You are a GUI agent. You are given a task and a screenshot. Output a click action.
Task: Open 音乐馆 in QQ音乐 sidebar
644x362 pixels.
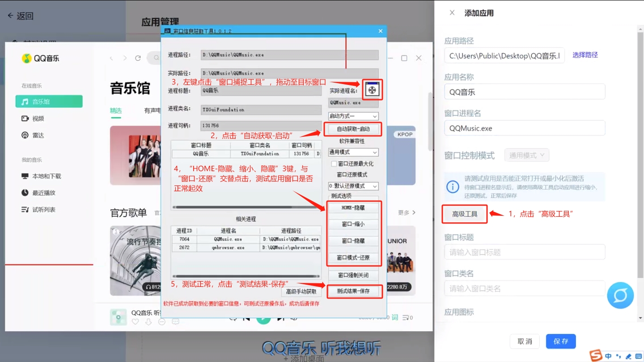pos(49,101)
